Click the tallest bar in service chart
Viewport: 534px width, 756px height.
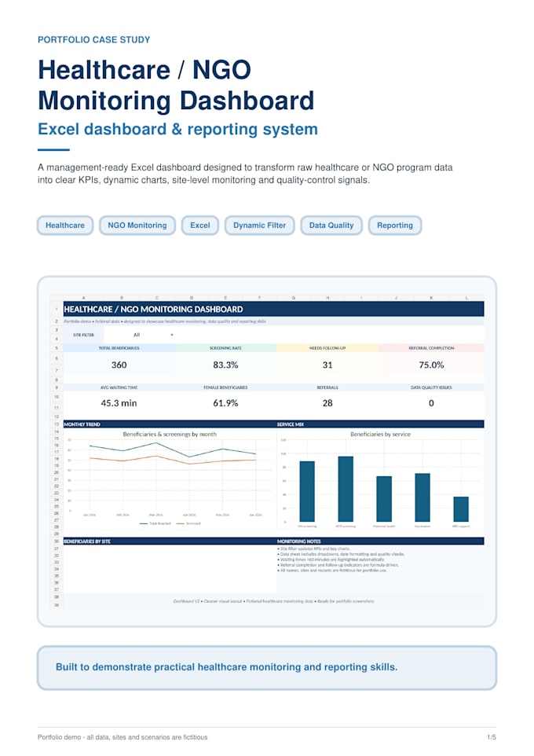pyautogui.click(x=346, y=489)
